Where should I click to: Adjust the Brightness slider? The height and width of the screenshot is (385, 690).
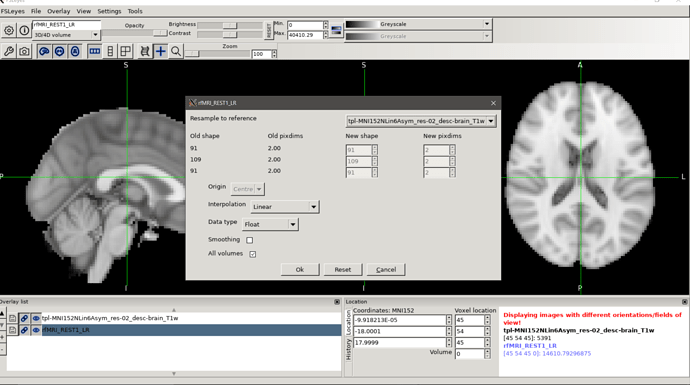point(230,25)
